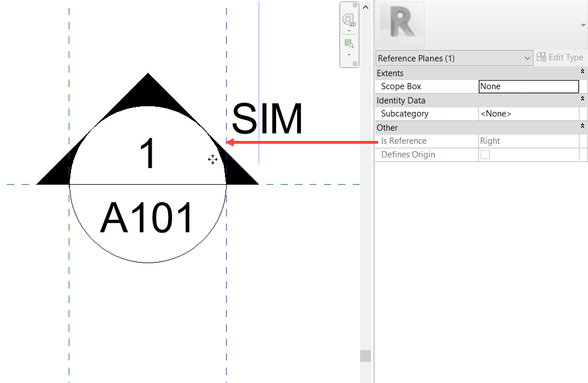Screen dimensions: 588x383
Task: Click inside the Scope Box value field
Action: point(528,86)
